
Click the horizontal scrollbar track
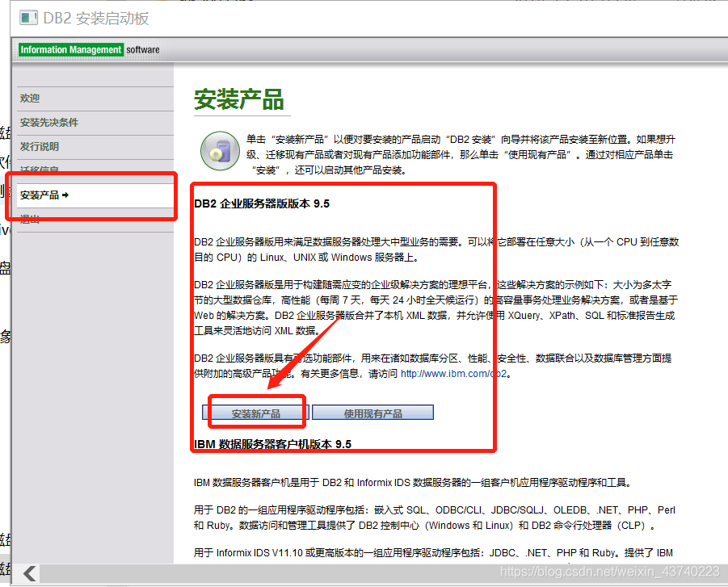click(384, 573)
